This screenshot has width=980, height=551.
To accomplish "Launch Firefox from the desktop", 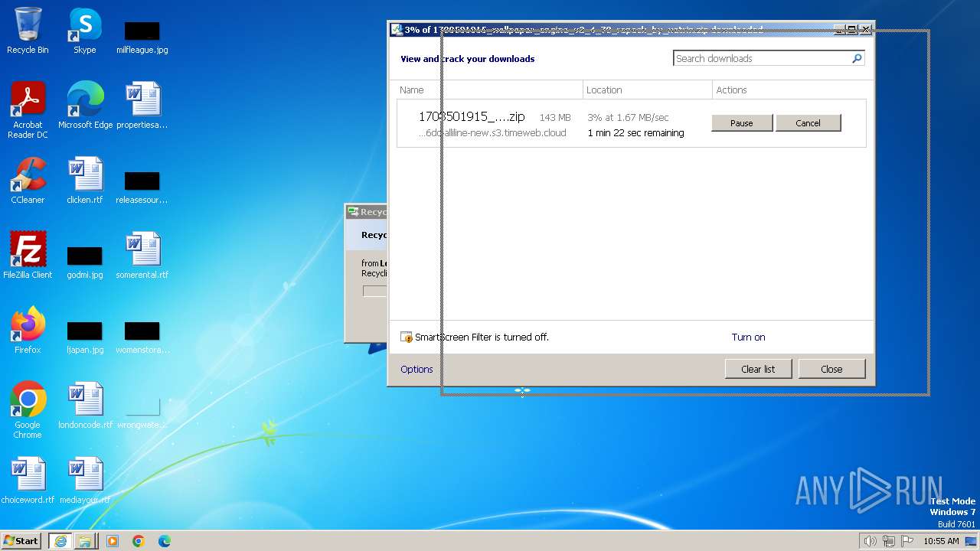I will pyautogui.click(x=28, y=331).
